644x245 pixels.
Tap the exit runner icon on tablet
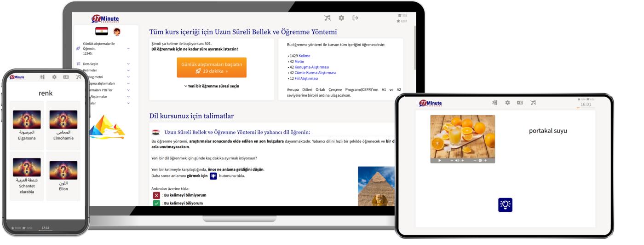click(494, 103)
